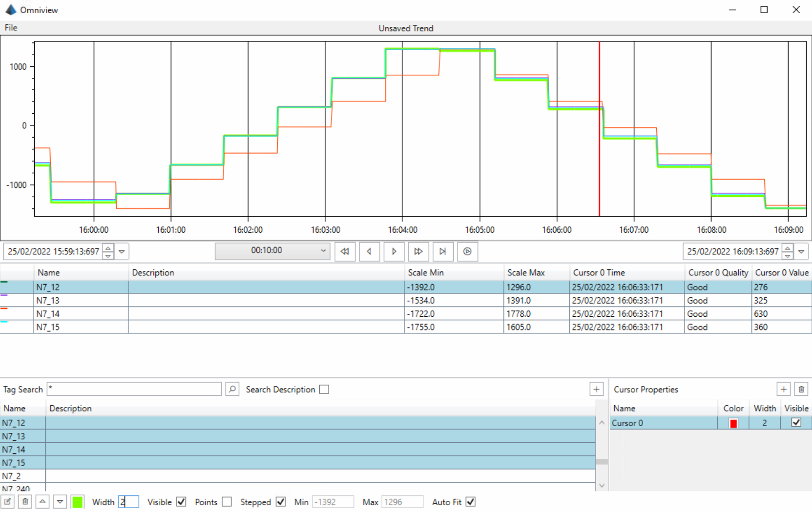Click the Min scale field
Viewport: 812px width, 512px height.
tap(333, 502)
